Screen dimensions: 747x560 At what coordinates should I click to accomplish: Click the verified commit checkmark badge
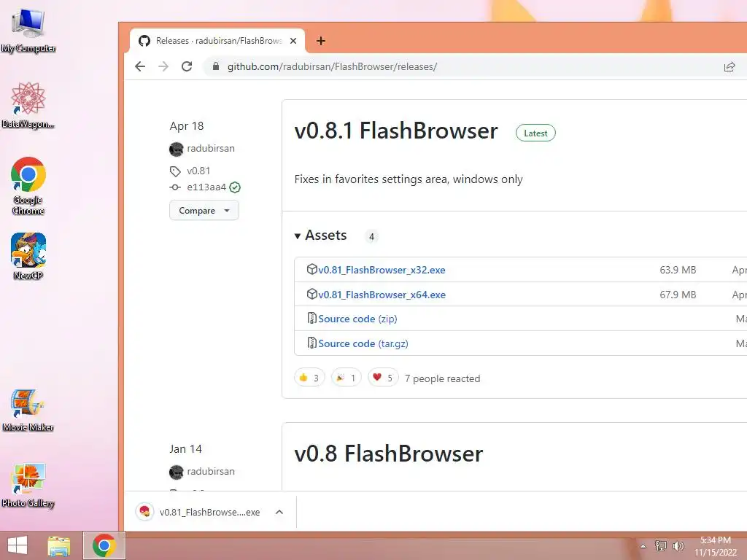pyautogui.click(x=235, y=187)
